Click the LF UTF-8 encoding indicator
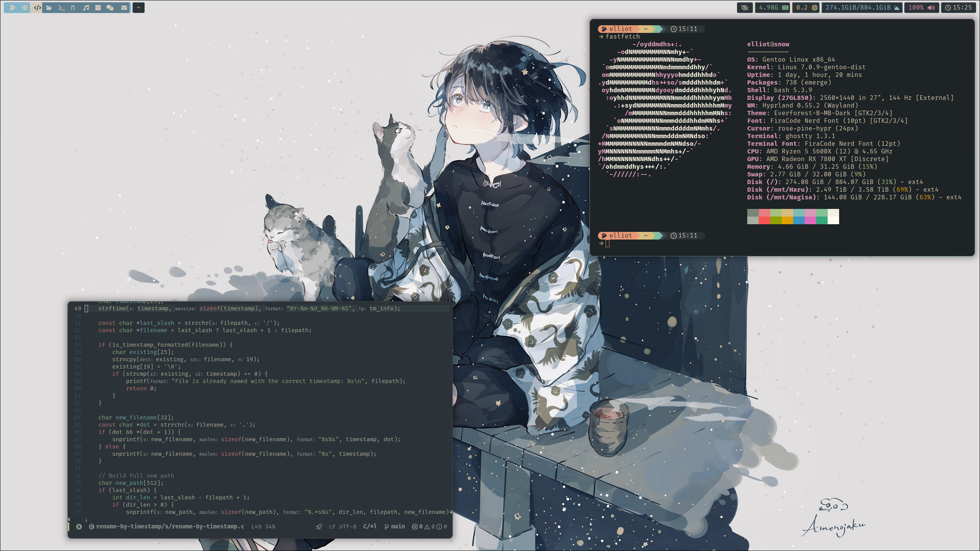The image size is (980, 551). [343, 527]
